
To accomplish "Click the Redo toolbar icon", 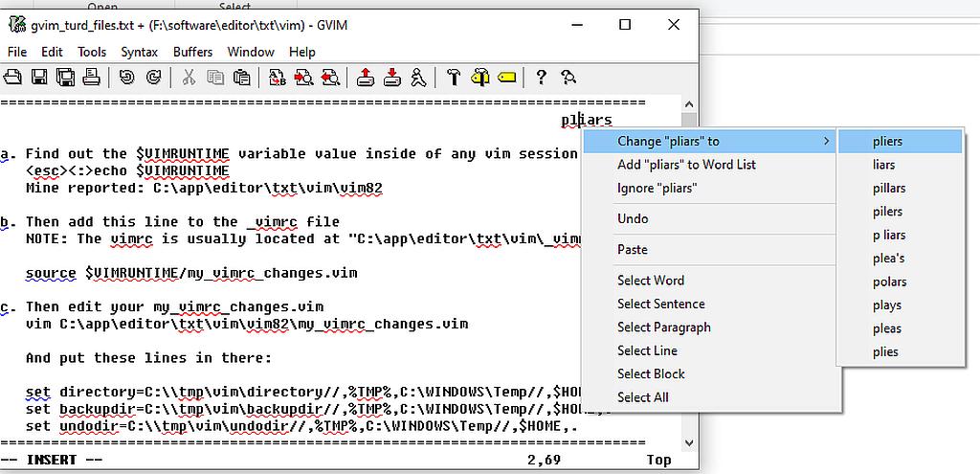I will point(153,78).
